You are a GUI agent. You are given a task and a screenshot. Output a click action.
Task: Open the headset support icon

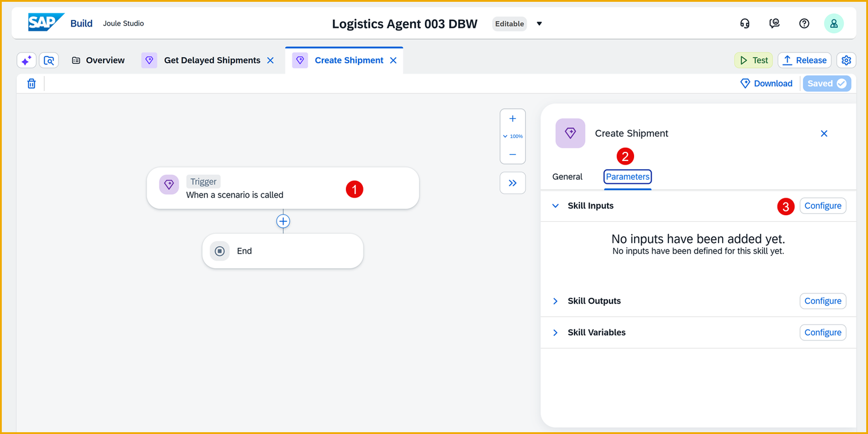[x=745, y=24]
